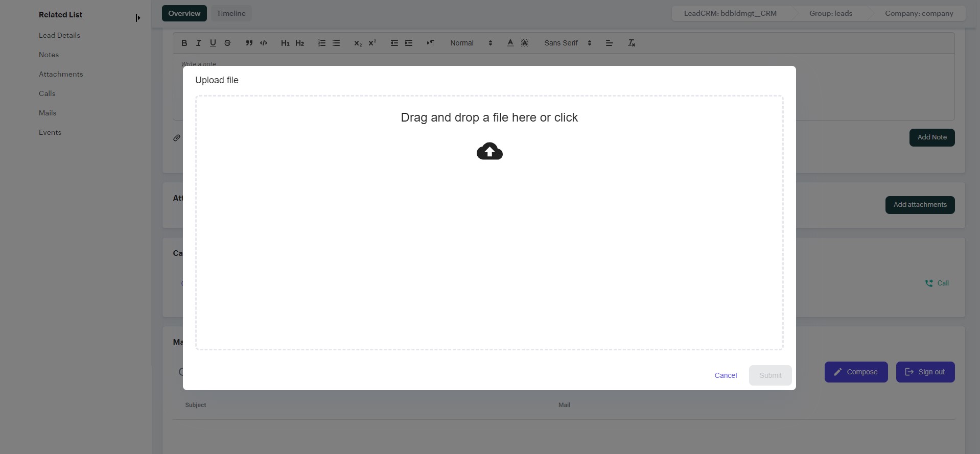
Task: Apply Heading 1 style
Action: (x=285, y=43)
